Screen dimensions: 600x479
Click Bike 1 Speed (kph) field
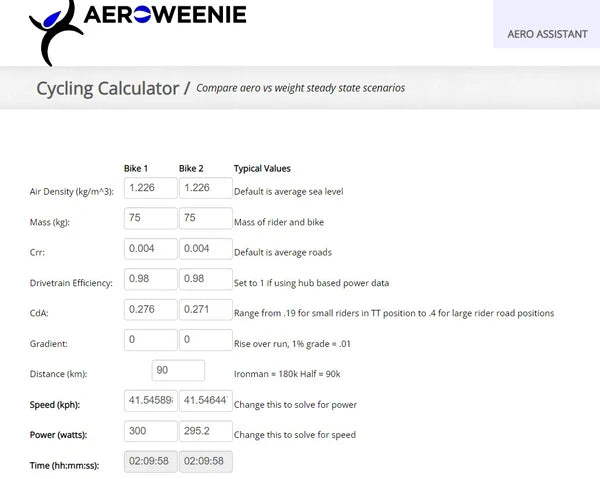[x=150, y=402]
